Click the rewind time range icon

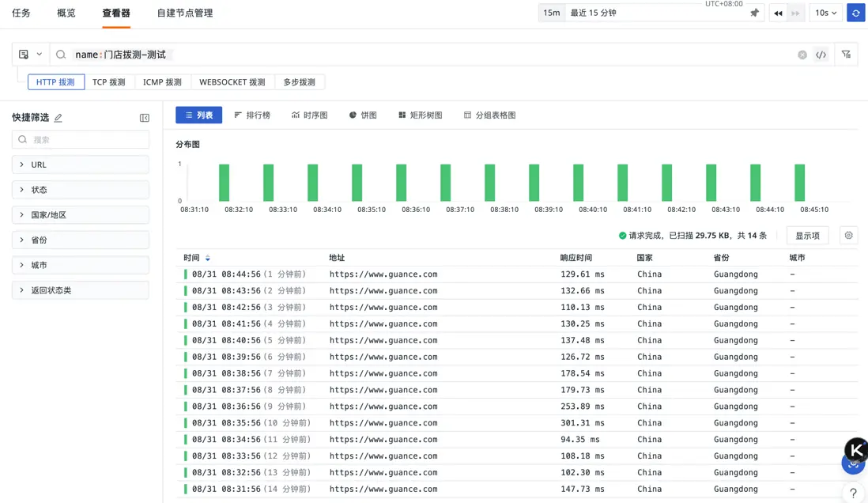pos(778,13)
